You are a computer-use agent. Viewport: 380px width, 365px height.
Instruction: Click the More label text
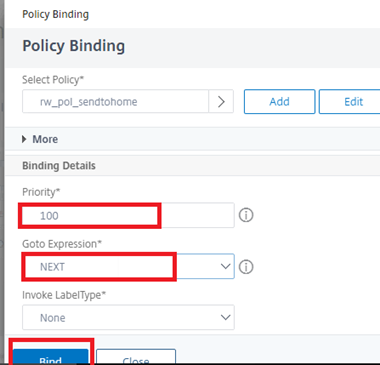click(45, 139)
